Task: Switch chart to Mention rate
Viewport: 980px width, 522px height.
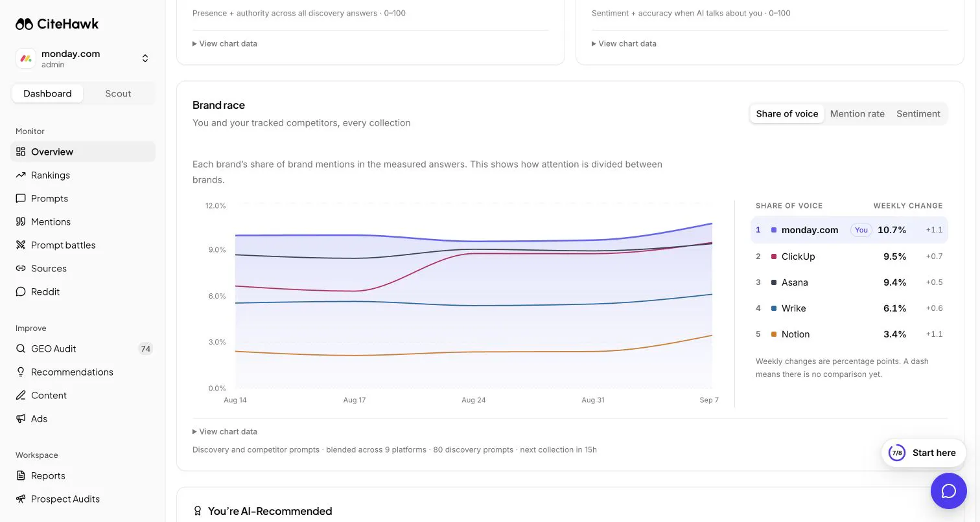Action: click(857, 113)
